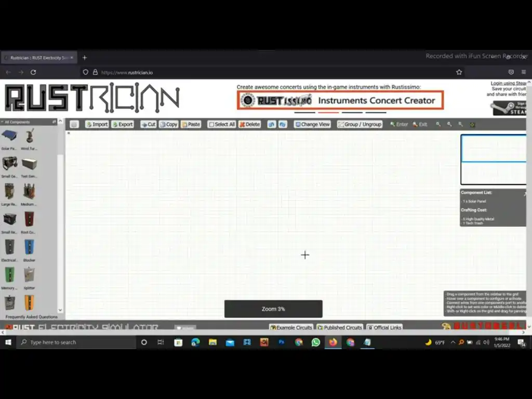Switch to the Rustrician browser tab

38,58
